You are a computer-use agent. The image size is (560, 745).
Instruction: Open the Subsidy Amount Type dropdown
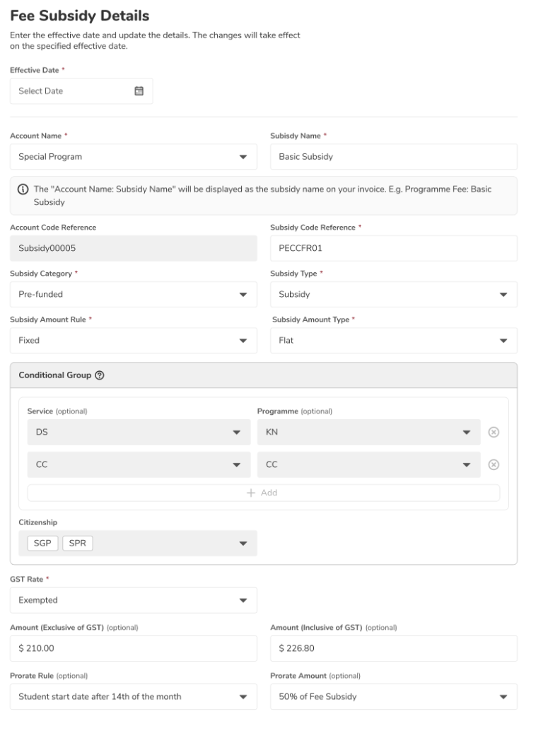(393, 340)
